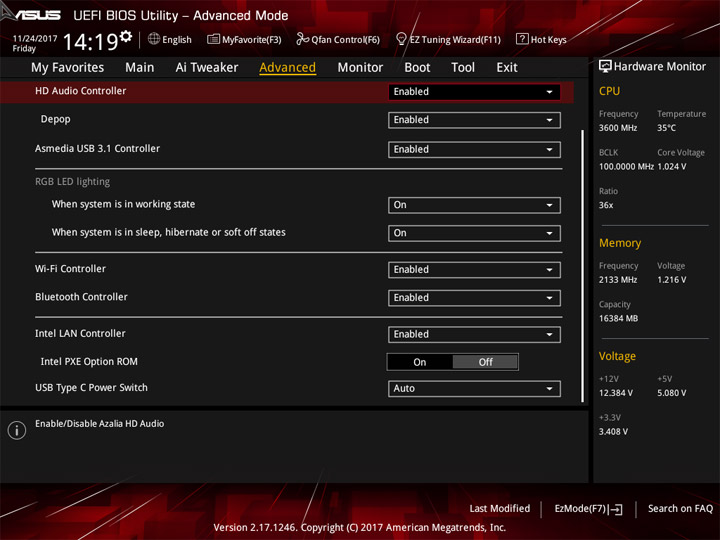The width and height of the screenshot is (720, 540).
Task: Click the Hardware Monitor screen icon
Action: [x=605, y=66]
